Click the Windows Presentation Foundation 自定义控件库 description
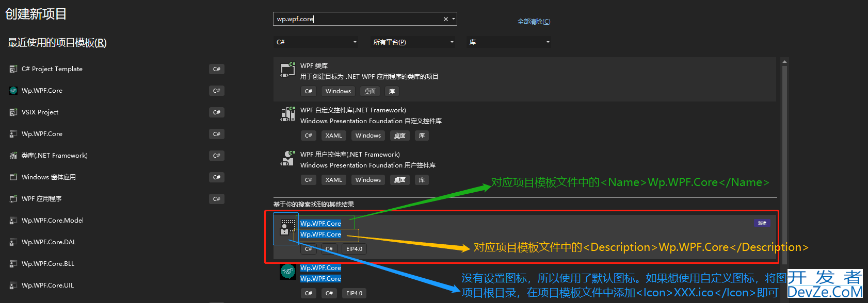The height and width of the screenshot is (303, 868). [371, 121]
